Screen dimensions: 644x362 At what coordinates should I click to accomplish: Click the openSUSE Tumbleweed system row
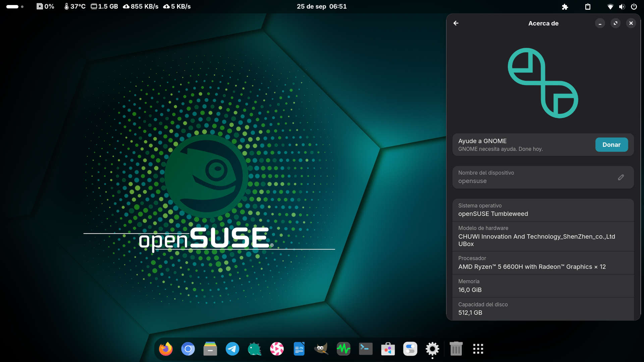pyautogui.click(x=543, y=210)
